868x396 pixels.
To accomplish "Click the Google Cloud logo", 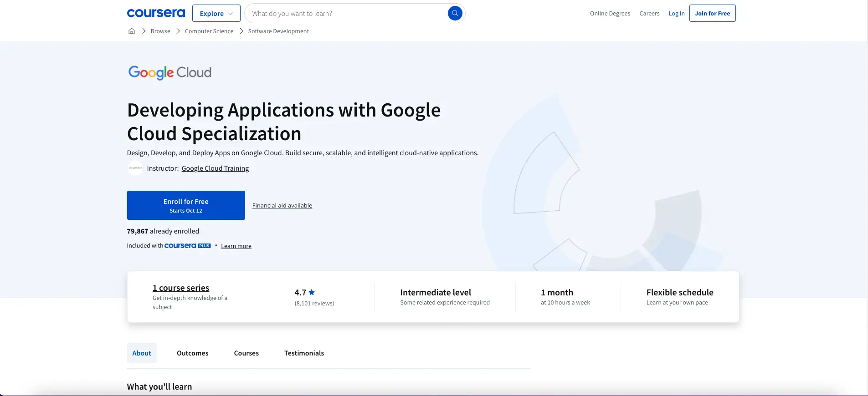I will [x=169, y=72].
